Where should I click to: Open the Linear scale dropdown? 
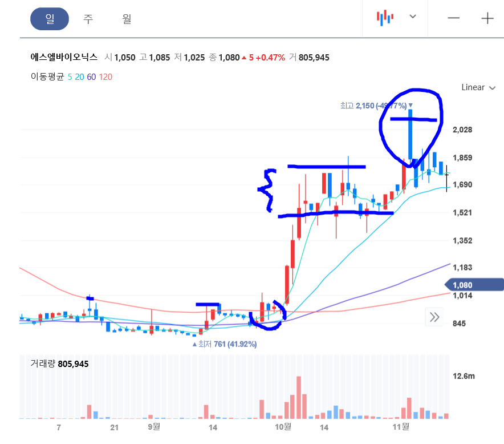[478, 87]
